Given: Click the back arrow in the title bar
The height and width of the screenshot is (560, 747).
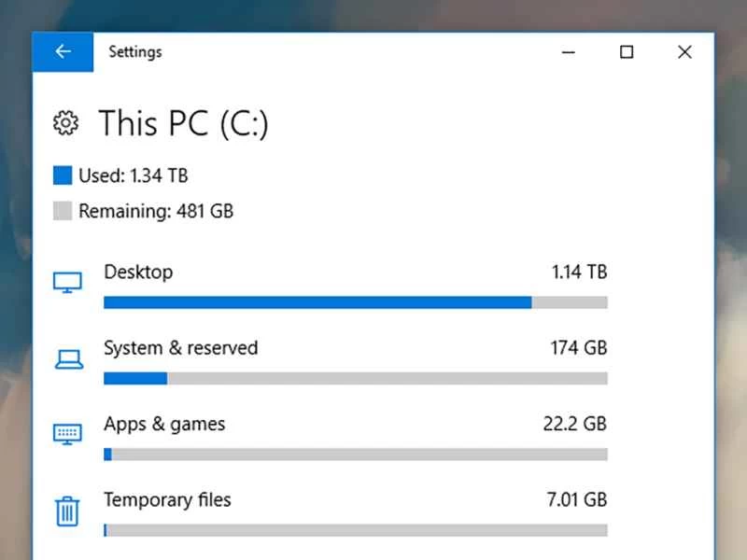Looking at the screenshot, I should tap(63, 52).
